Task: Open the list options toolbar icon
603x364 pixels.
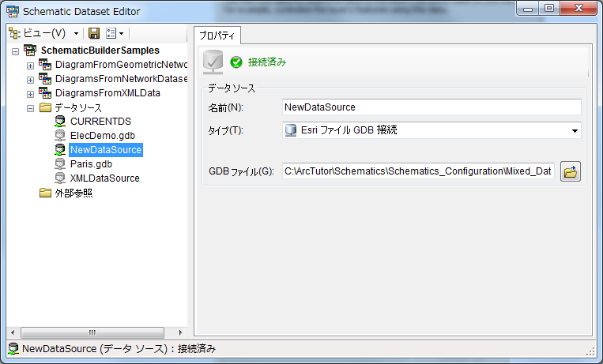Action: [x=111, y=33]
